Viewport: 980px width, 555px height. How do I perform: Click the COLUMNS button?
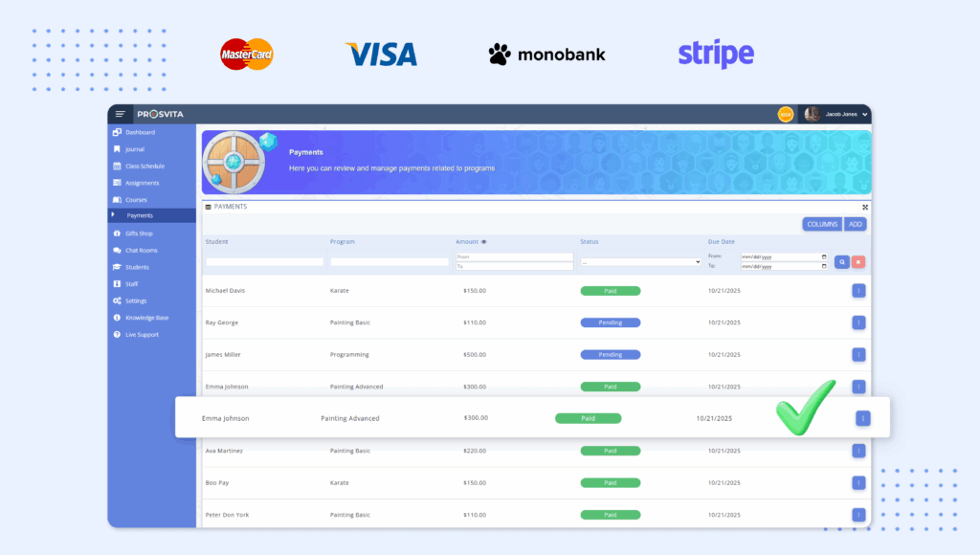point(822,223)
